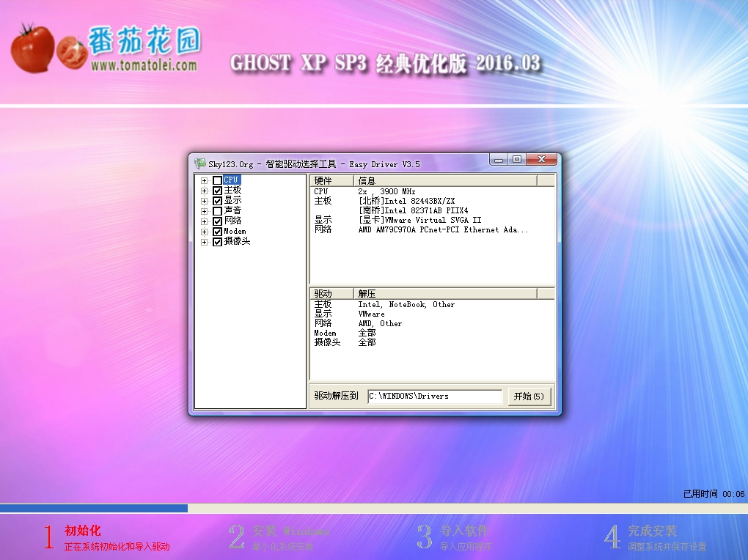Select the step 4 完成安装 icon
This screenshot has height=560, width=748.
pyautogui.click(x=612, y=536)
